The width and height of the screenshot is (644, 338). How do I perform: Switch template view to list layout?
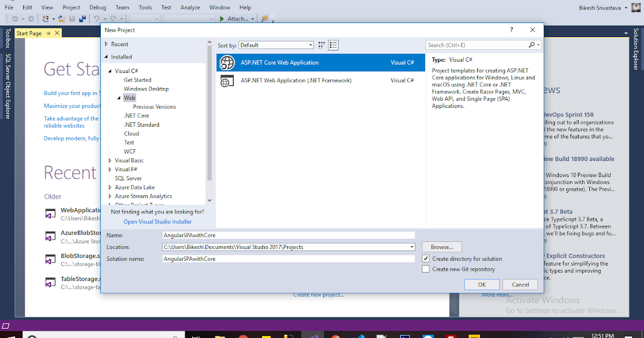point(333,45)
